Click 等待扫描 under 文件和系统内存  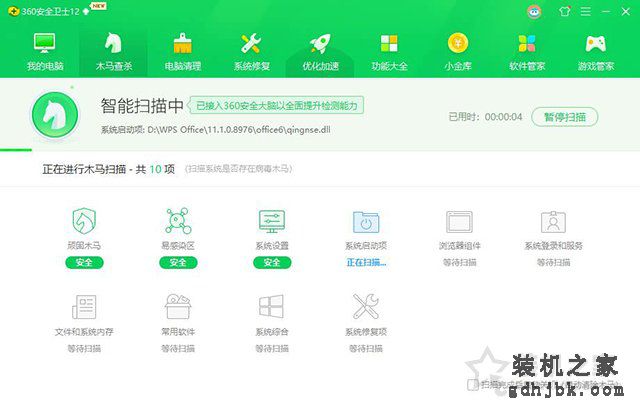tap(84, 349)
